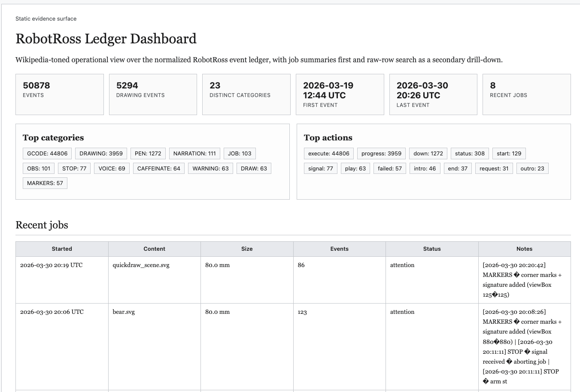Image resolution: width=580 pixels, height=392 pixels.
Task: Select the PEN: 1272 category chip
Action: point(148,153)
